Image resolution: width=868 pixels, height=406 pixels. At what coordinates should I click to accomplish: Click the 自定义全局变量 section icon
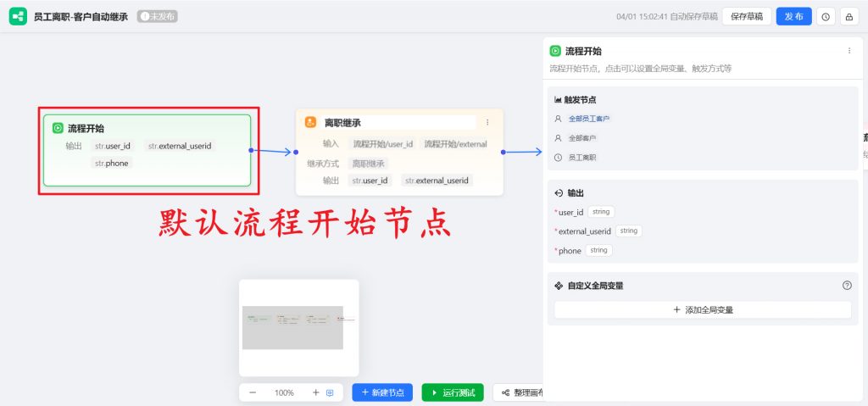click(x=559, y=286)
